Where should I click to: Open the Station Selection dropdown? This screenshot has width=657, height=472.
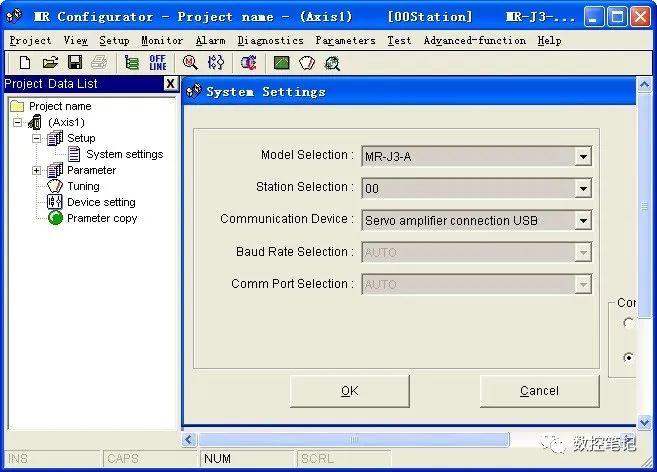click(583, 188)
